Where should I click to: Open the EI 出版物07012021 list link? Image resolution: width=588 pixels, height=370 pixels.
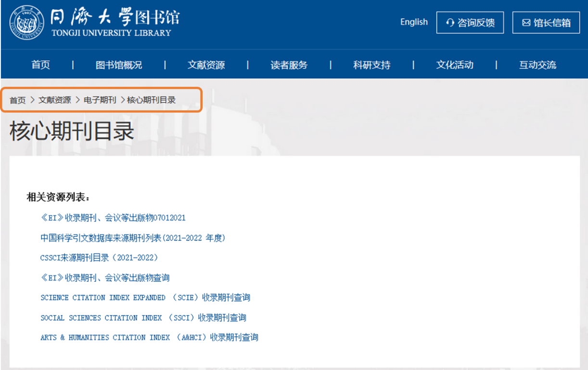[x=113, y=218]
